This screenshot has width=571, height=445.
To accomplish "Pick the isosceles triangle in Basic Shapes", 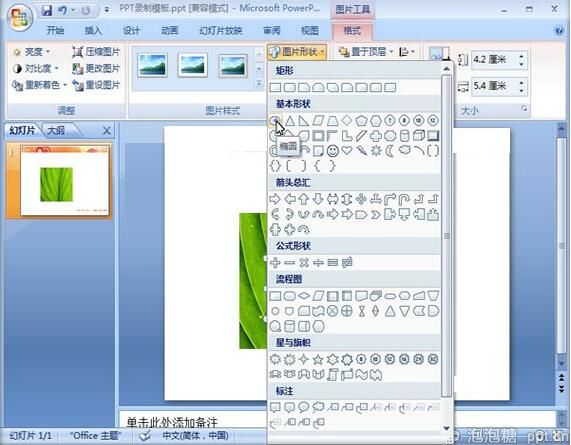I will (x=290, y=120).
